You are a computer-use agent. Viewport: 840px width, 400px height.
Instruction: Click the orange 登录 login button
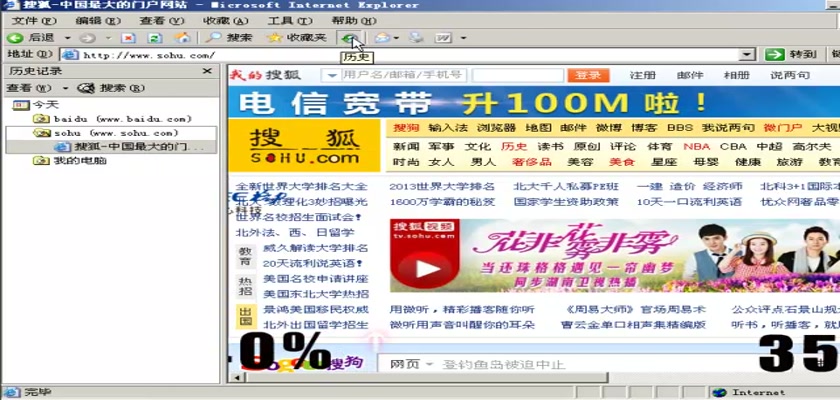tap(588, 76)
